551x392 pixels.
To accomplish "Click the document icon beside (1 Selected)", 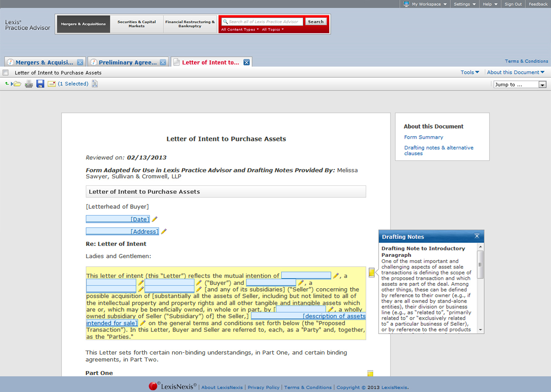I will point(95,84).
